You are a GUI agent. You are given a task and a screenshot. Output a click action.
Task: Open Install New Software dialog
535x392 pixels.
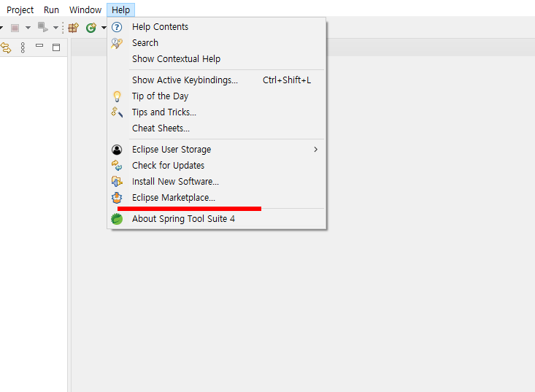pyautogui.click(x=216, y=181)
